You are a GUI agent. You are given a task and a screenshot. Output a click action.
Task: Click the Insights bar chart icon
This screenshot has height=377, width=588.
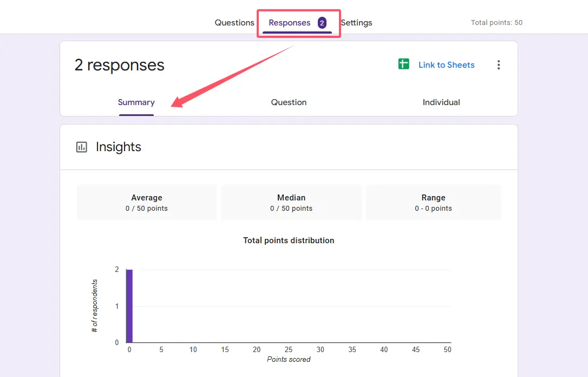[82, 147]
